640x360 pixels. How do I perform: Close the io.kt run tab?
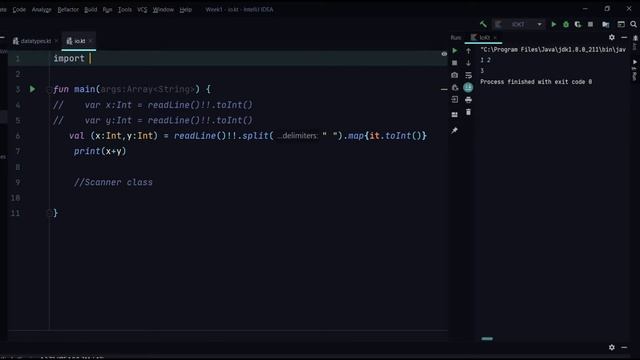click(495, 38)
